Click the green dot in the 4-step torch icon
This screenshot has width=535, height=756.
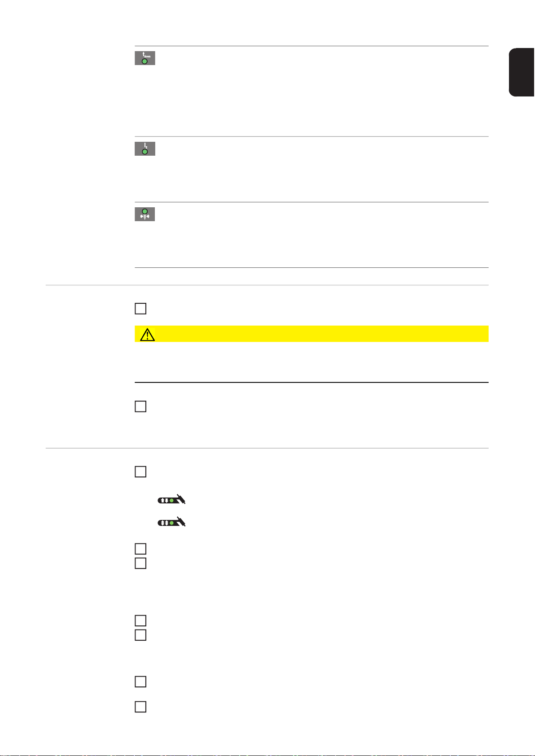(x=171, y=523)
